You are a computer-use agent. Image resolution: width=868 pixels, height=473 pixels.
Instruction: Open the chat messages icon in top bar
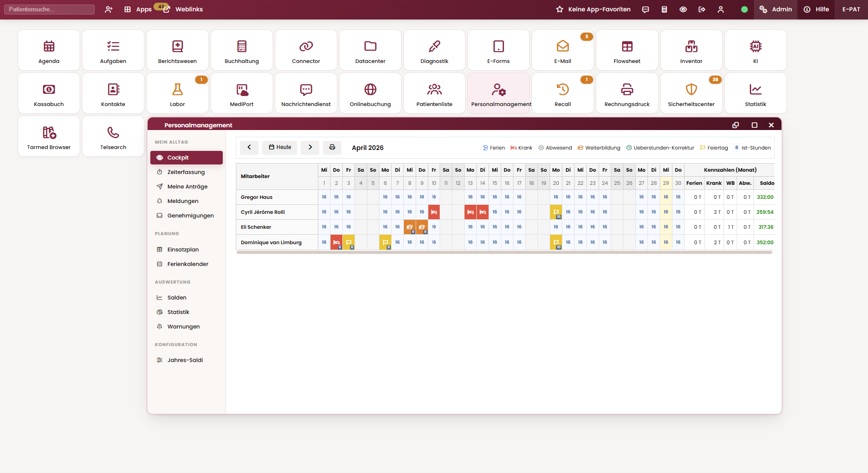point(646,9)
